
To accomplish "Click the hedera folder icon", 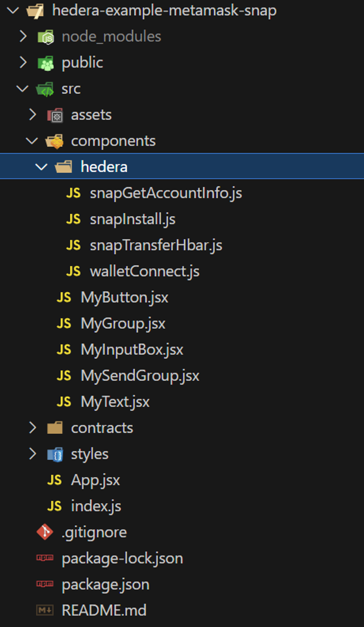I will pos(64,167).
